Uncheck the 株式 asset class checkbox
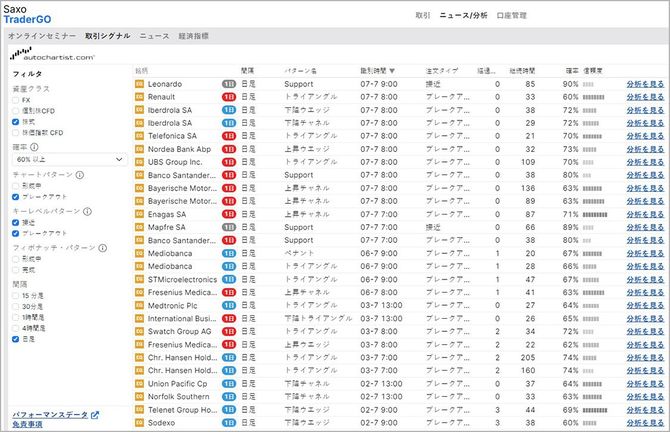Image resolution: width=670 pixels, height=432 pixels. (x=16, y=122)
